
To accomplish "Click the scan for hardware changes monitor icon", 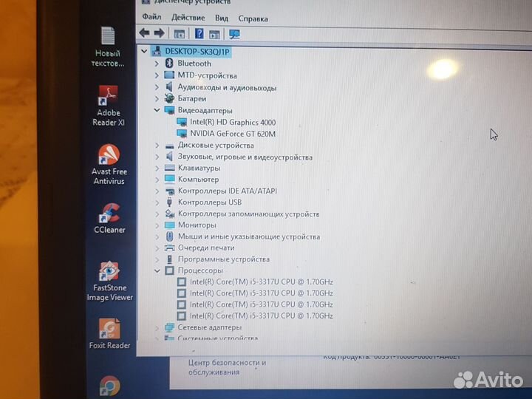I will tap(234, 34).
